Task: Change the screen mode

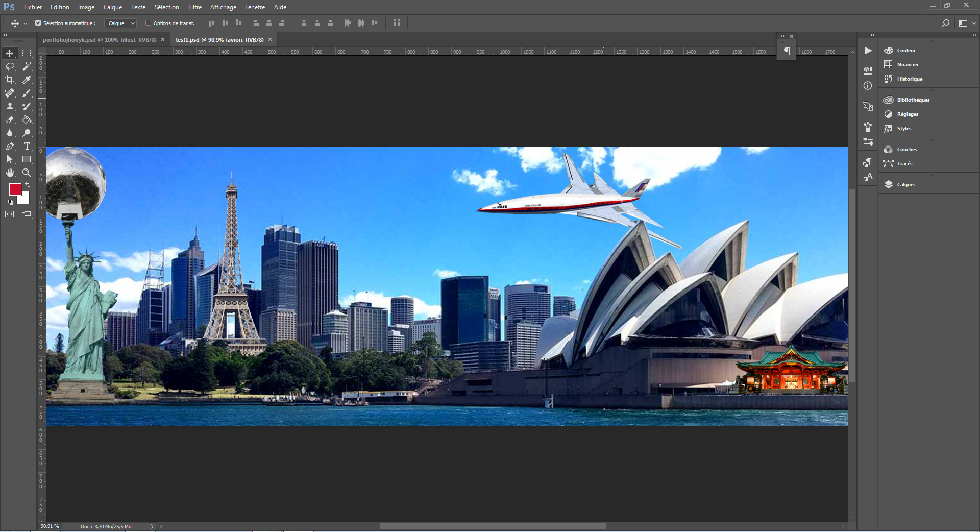Action: coord(27,214)
